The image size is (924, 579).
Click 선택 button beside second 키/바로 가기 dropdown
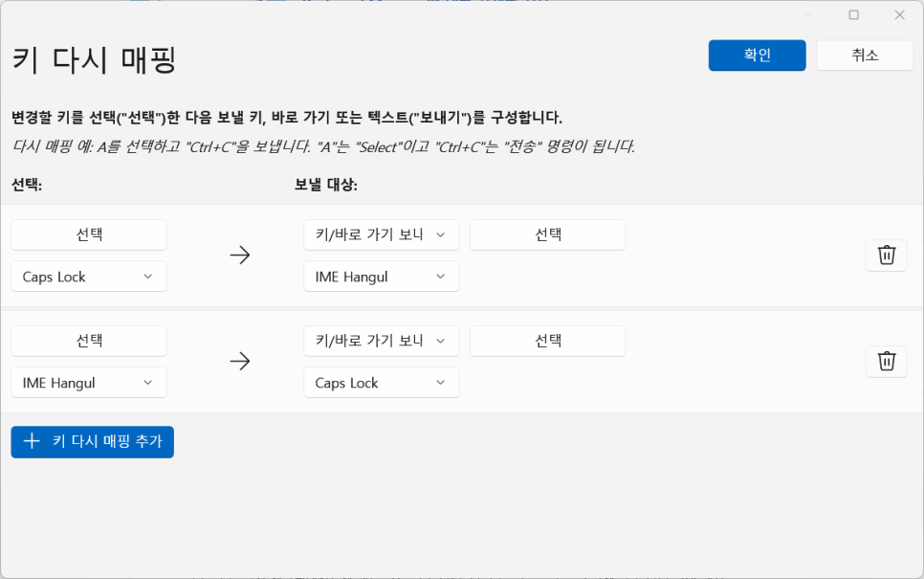pos(547,341)
